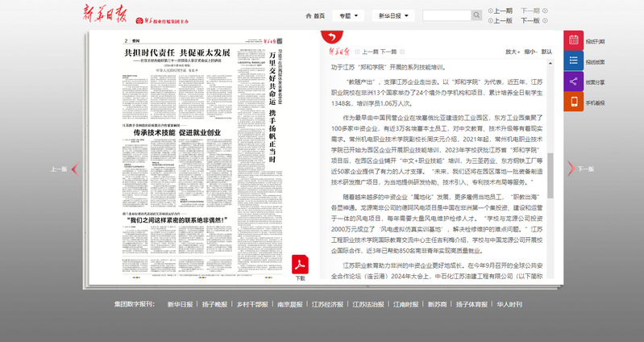Open the calendar icon for past issues

pyautogui.click(x=573, y=40)
